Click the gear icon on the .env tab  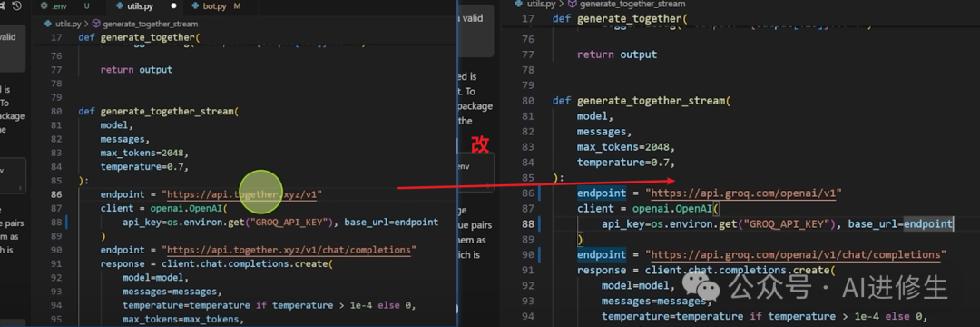click(44, 6)
